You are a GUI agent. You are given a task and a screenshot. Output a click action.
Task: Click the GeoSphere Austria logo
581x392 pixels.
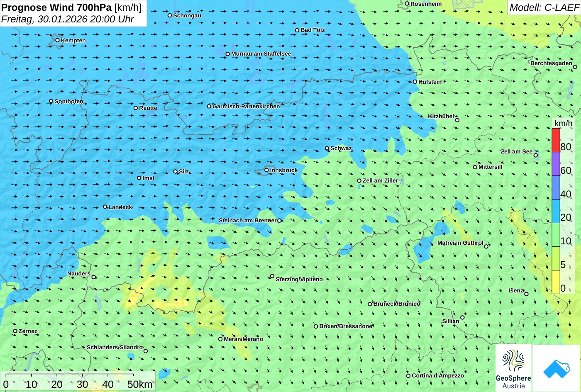513,368
